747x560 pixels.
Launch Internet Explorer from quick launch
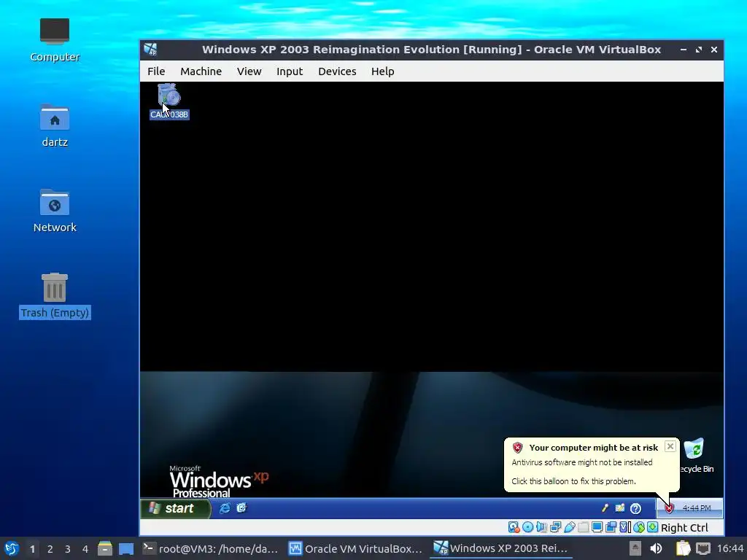[225, 508]
